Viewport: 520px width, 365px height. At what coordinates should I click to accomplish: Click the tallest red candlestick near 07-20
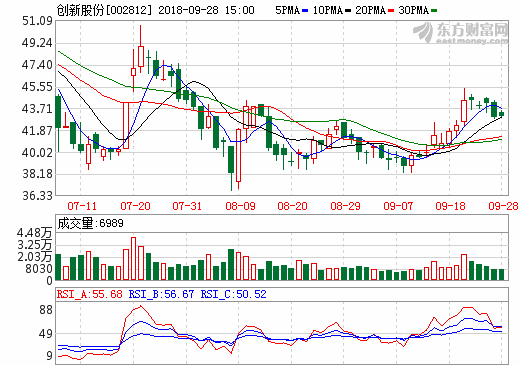point(126,125)
